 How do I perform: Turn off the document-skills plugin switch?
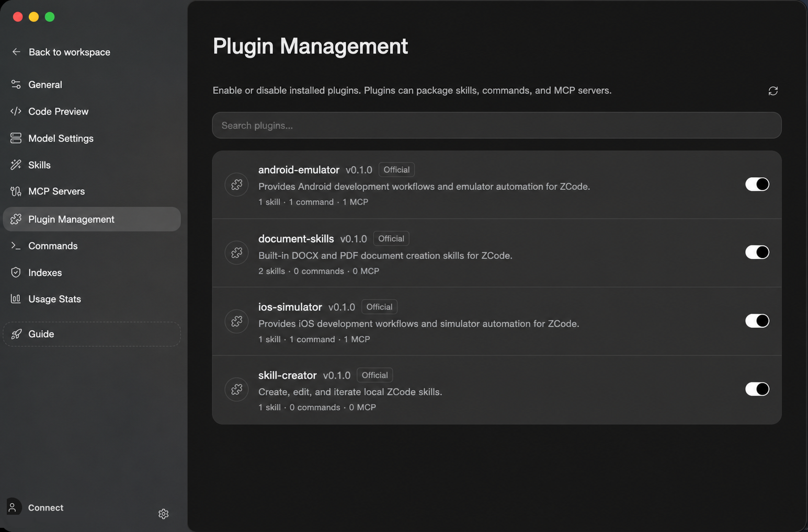point(757,252)
